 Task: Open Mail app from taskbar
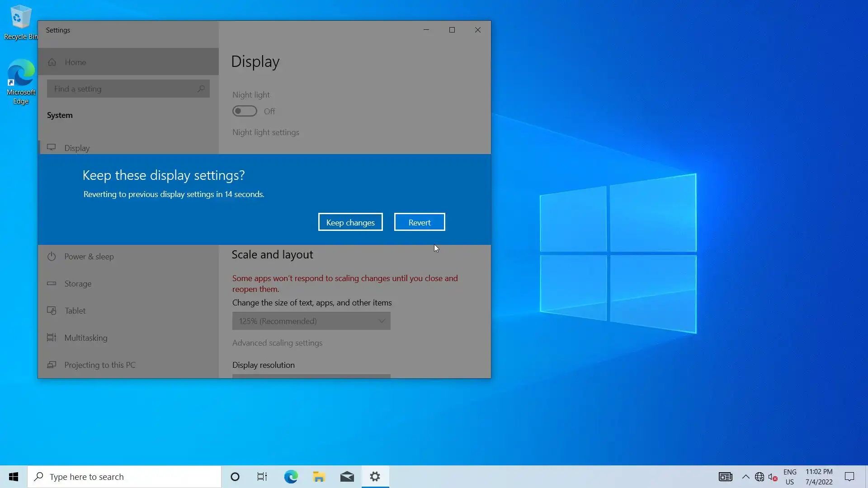347,477
